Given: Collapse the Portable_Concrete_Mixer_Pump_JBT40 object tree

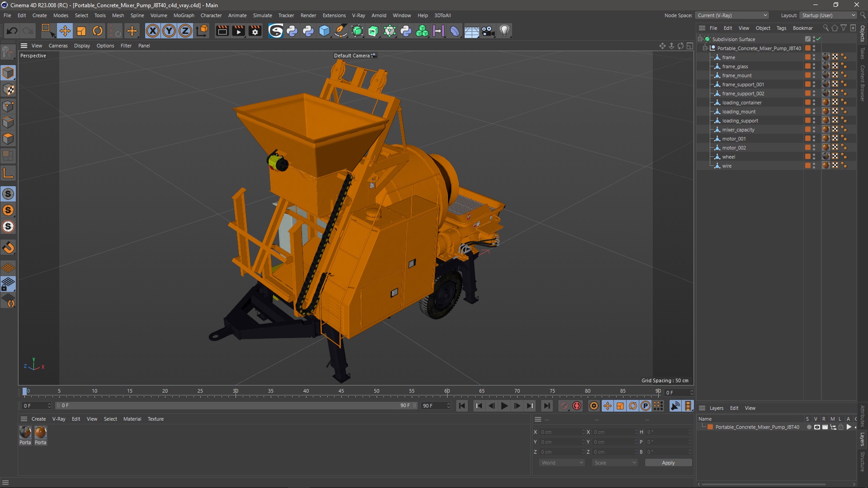Looking at the screenshot, I should [x=705, y=48].
